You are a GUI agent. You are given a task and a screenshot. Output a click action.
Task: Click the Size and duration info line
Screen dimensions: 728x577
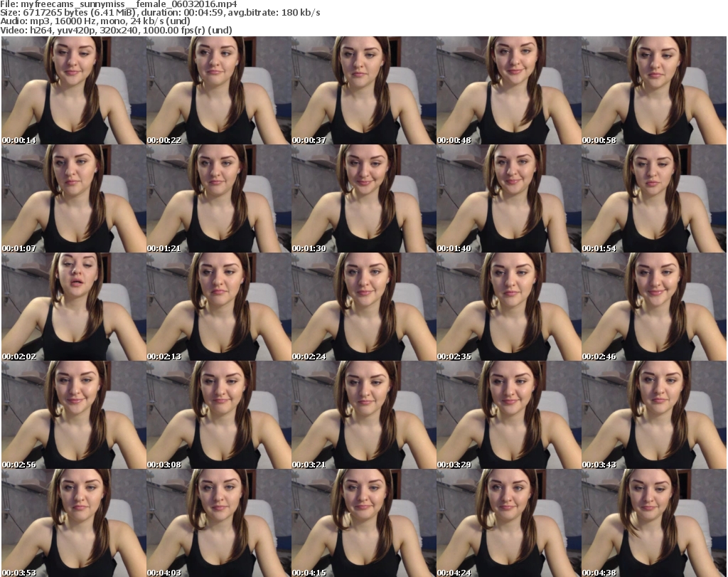click(x=162, y=13)
